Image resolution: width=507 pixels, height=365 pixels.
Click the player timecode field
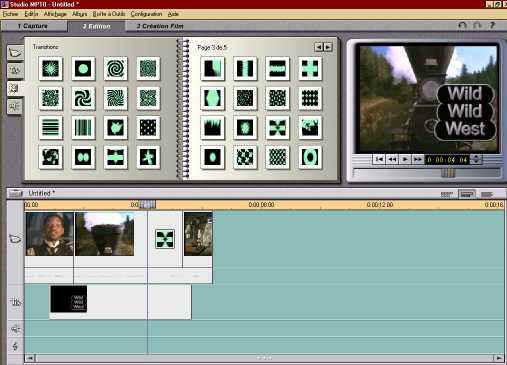(x=447, y=160)
